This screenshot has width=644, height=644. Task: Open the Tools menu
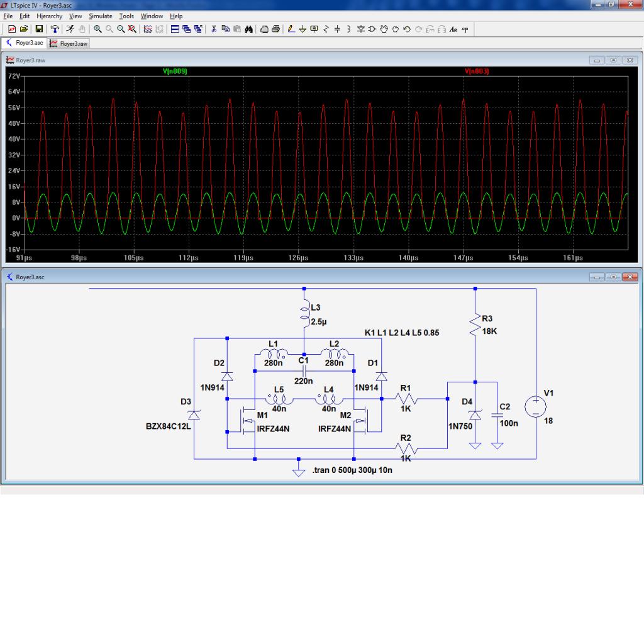tap(126, 16)
